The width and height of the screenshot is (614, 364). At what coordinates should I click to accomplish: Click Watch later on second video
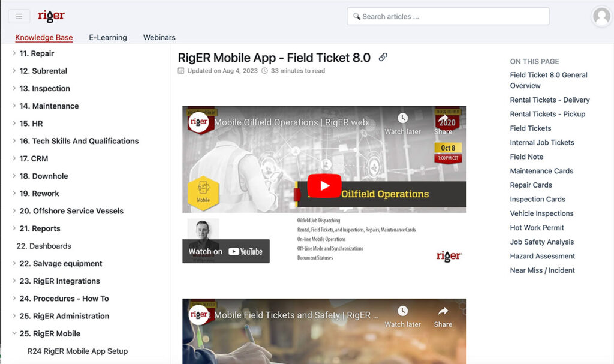tap(402, 317)
